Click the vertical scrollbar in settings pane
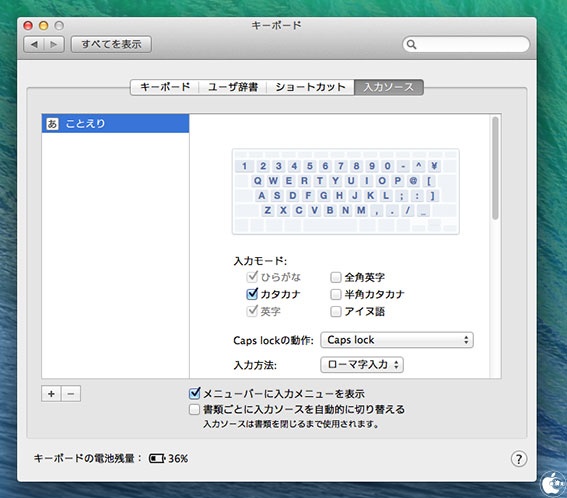Image resolution: width=567 pixels, height=498 pixels. [x=495, y=168]
